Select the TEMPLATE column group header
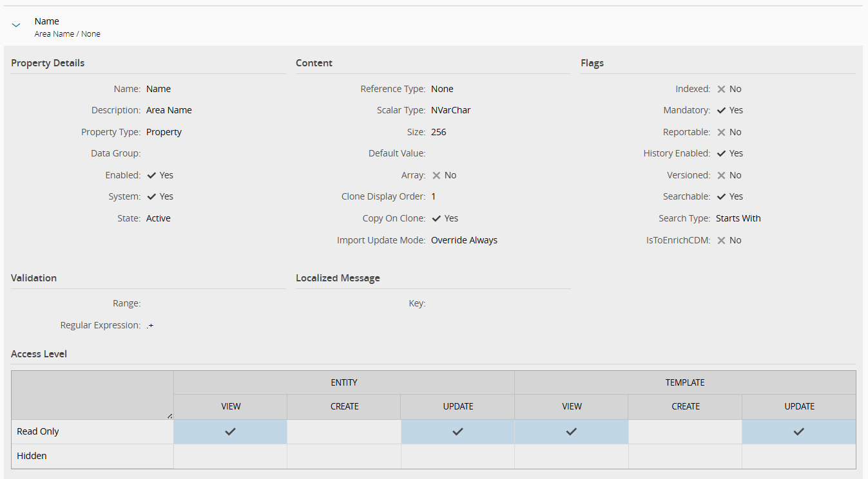 click(x=685, y=382)
